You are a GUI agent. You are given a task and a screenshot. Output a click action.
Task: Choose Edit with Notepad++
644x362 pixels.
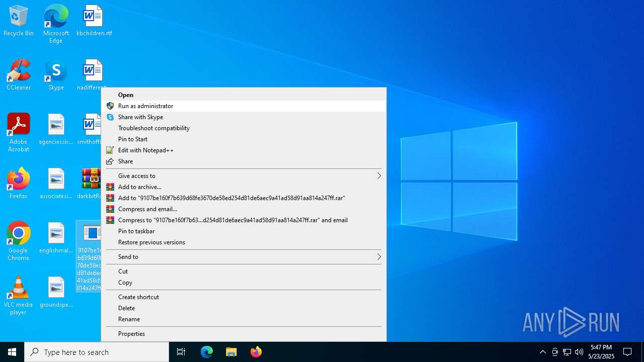click(244, 150)
